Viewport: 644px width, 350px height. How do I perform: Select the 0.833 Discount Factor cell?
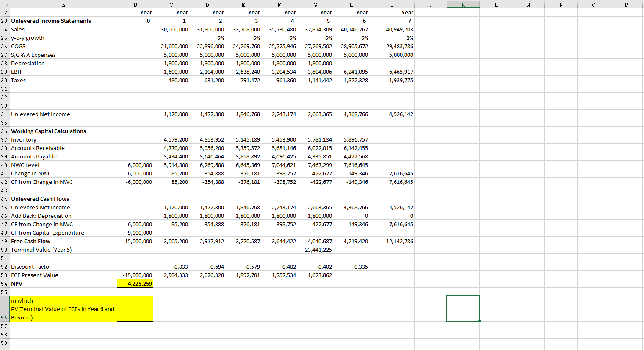[171, 267]
